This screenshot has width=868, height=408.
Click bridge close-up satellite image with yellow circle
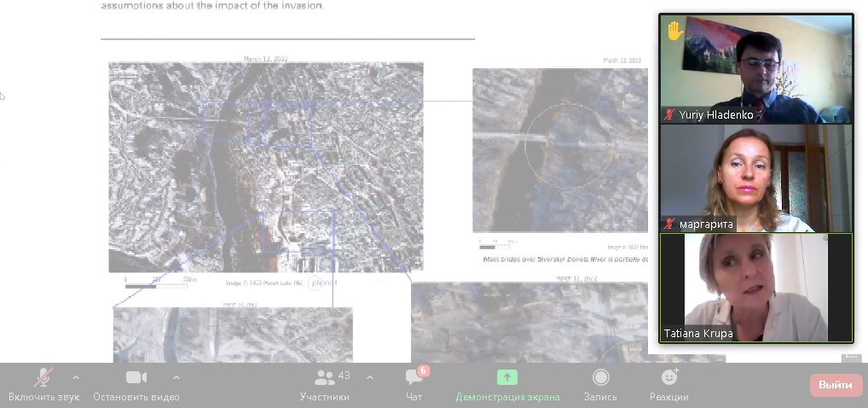coord(560,150)
